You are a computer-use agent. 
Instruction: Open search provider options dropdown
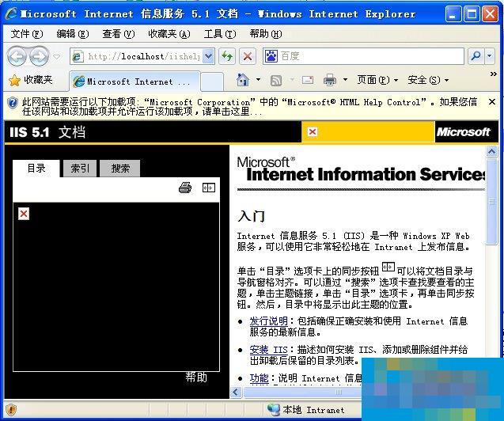click(490, 56)
